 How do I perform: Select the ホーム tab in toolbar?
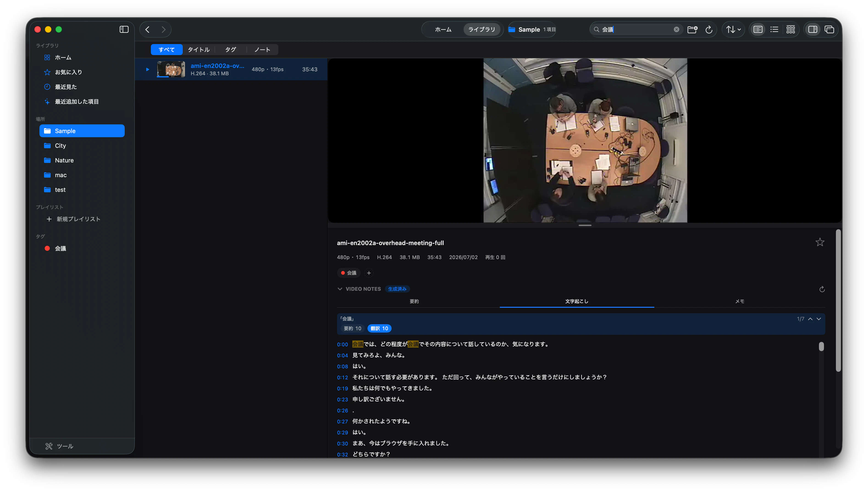(443, 29)
